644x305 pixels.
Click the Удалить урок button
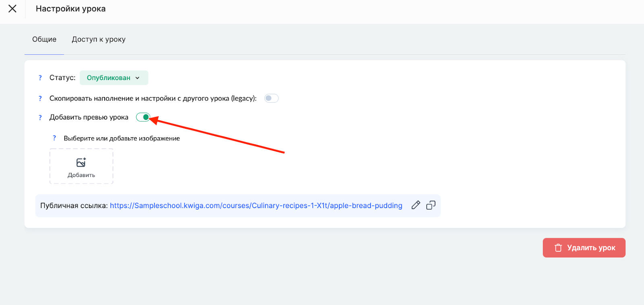point(584,248)
